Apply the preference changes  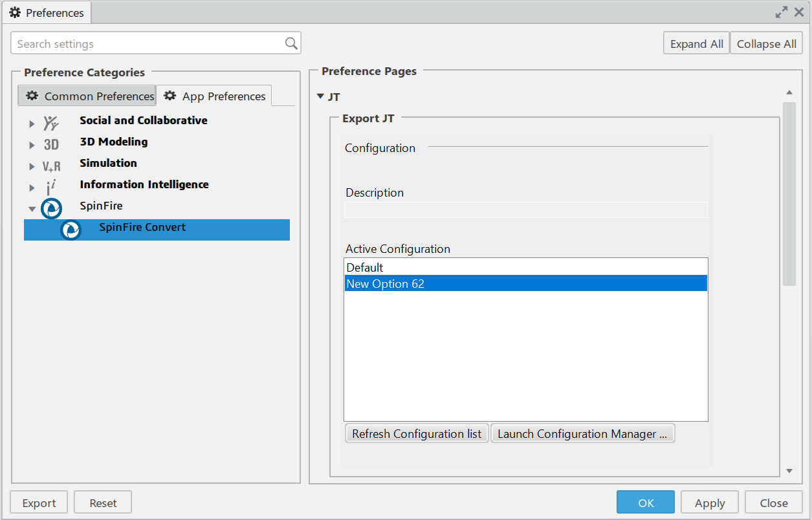point(710,503)
